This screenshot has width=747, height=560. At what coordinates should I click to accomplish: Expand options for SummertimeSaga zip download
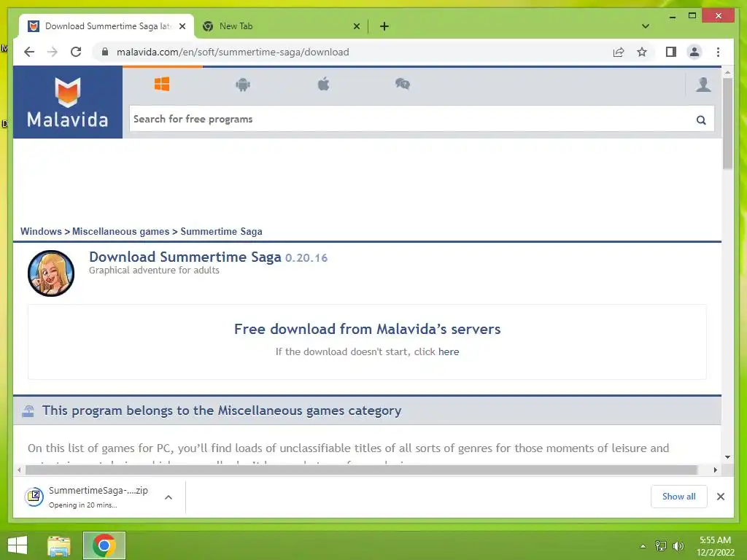(x=169, y=497)
